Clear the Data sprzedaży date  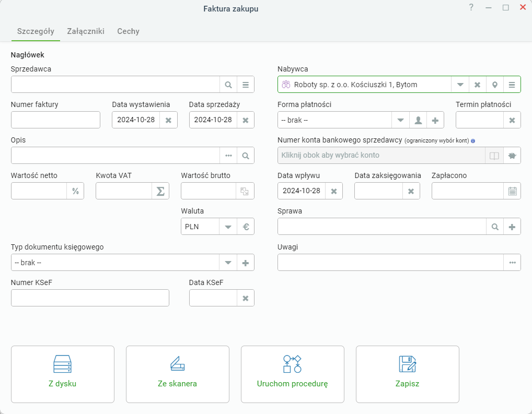click(246, 120)
